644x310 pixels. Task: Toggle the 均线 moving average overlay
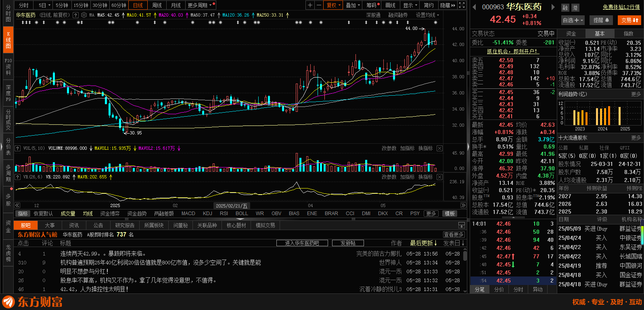[88, 214]
